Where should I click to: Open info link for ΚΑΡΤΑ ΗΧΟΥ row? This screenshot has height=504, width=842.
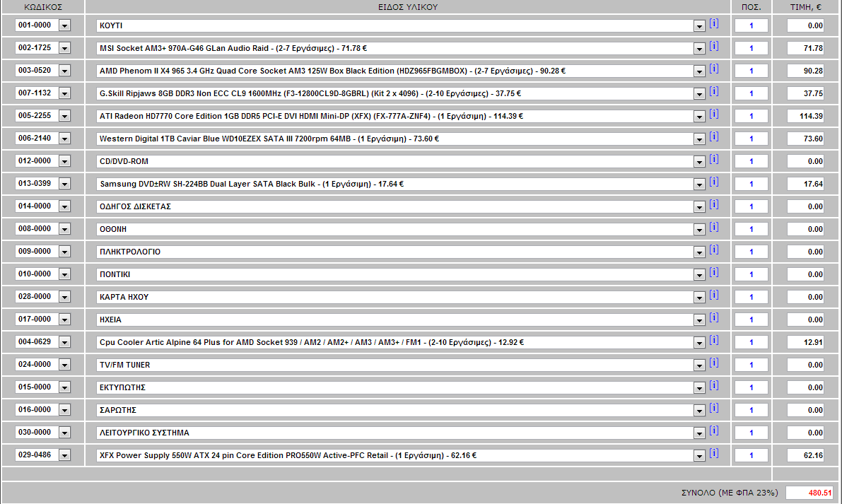coord(713,295)
